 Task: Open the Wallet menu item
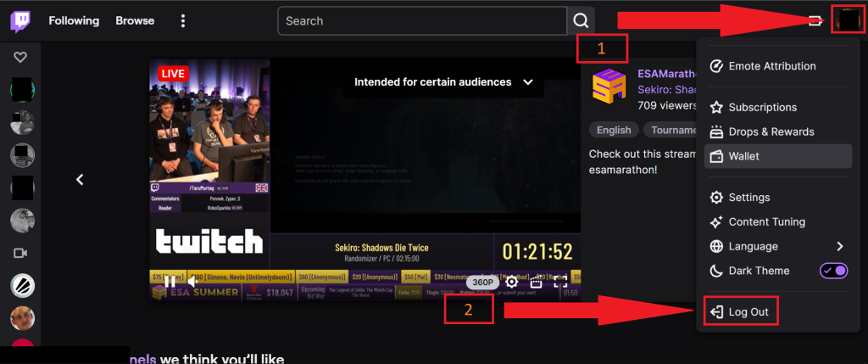pos(778,156)
